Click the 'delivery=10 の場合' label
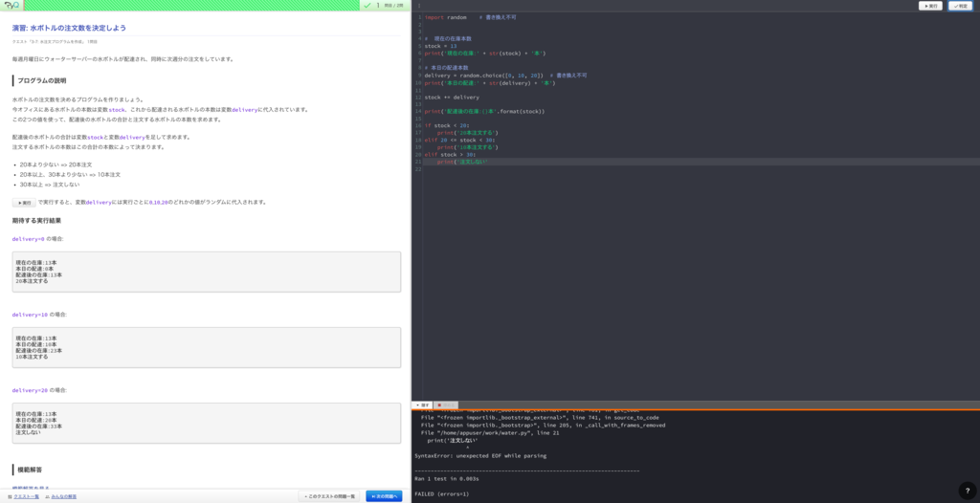This screenshot has width=980, height=503. tap(39, 315)
